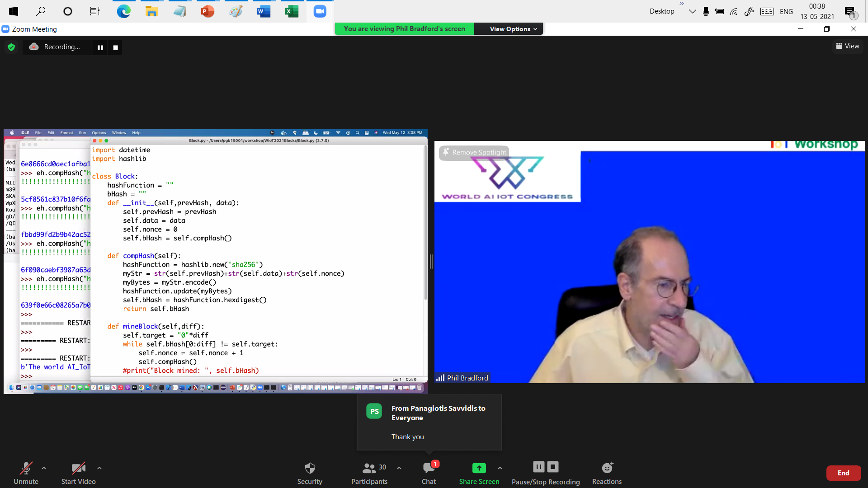Click the divider handle between shared screen and video
868x488 pixels.
[x=431, y=261]
